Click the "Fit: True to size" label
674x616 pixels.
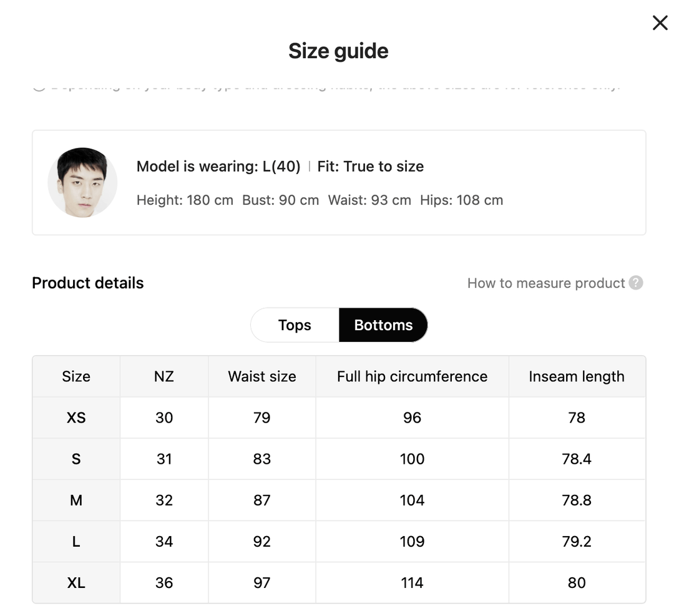(371, 167)
